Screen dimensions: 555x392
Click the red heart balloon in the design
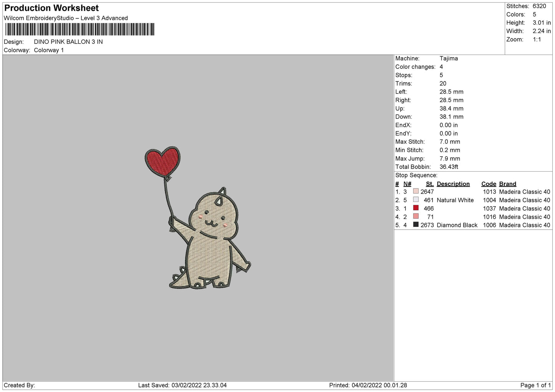pos(163,160)
